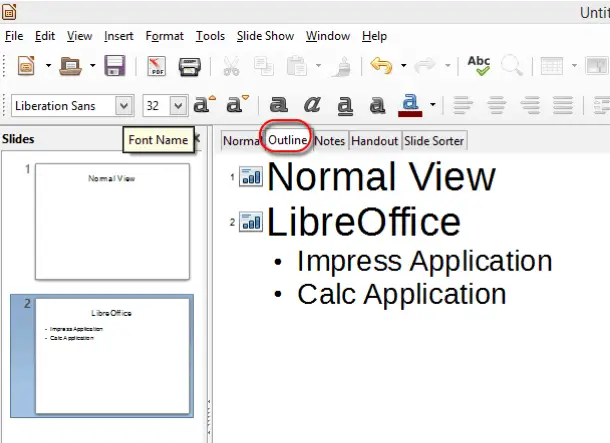Toggle bold formatting

coord(279,104)
